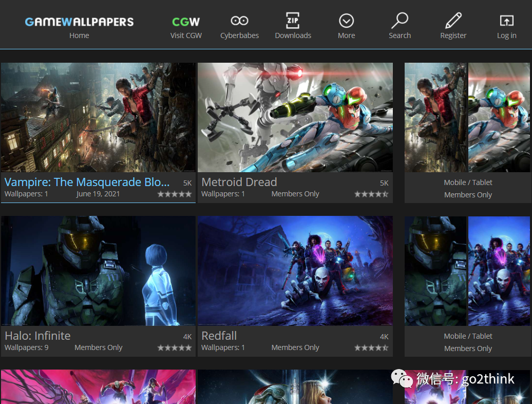Click the ZIP Downloads icon
The height and width of the screenshot is (404, 532).
click(293, 21)
